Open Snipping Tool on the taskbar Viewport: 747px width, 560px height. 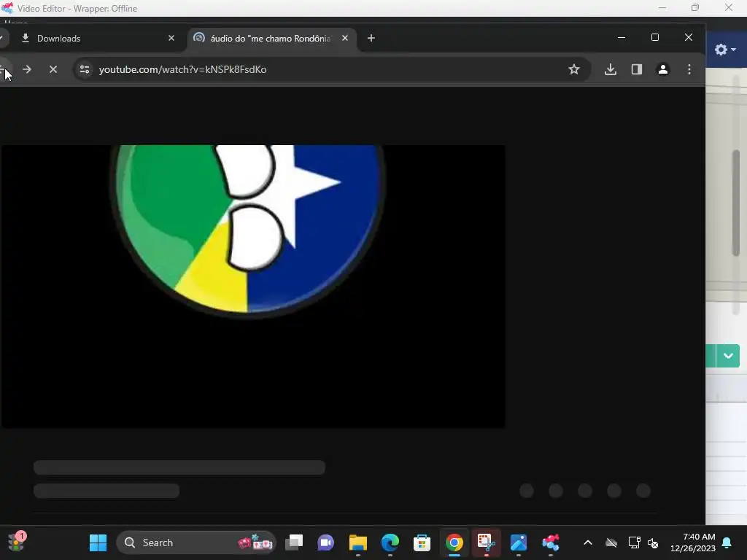pos(486,542)
